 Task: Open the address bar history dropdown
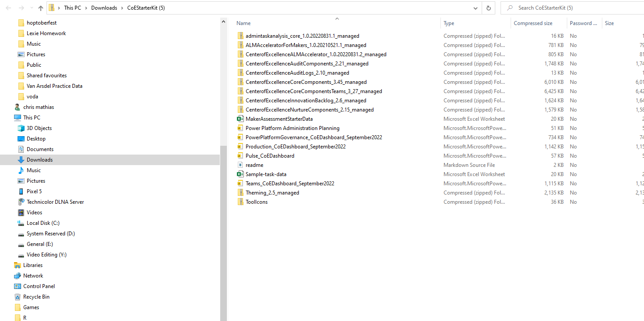click(x=475, y=7)
